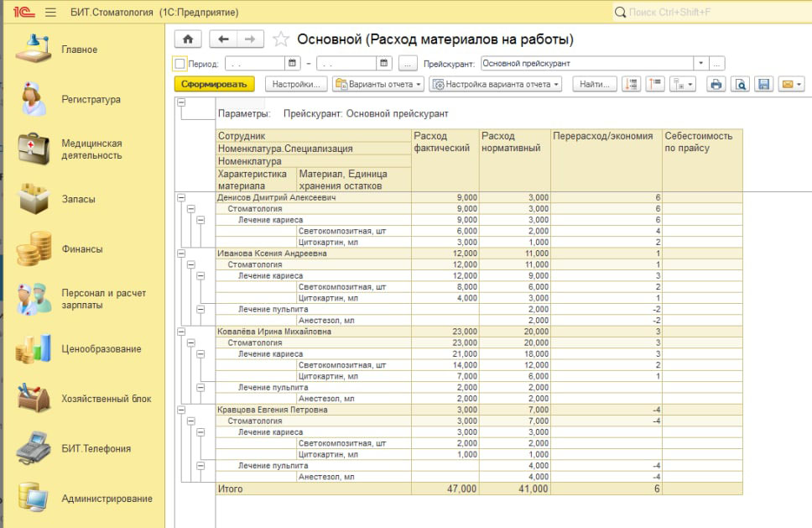The image size is (812, 528).
Task: Click the Прейскурант input field
Action: [586, 63]
